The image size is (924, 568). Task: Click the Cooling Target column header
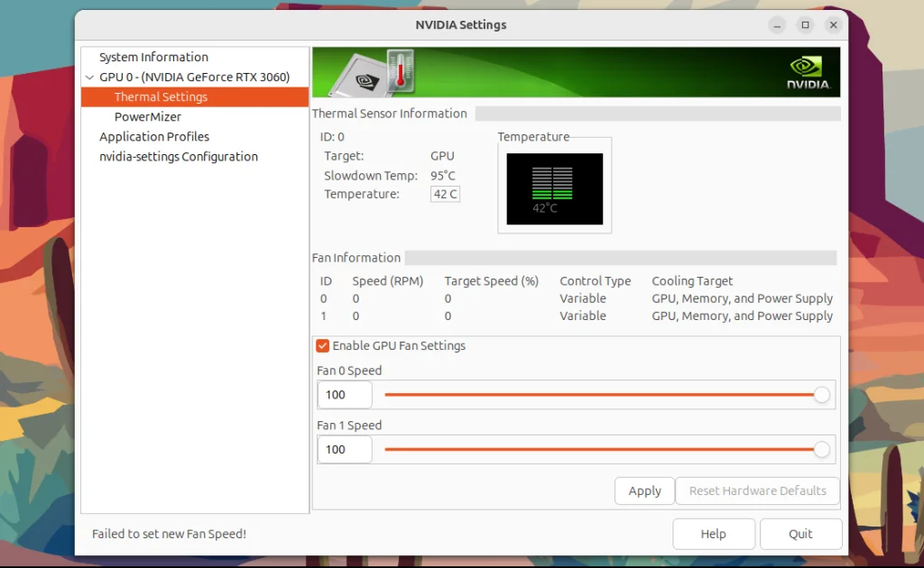pyautogui.click(x=692, y=281)
